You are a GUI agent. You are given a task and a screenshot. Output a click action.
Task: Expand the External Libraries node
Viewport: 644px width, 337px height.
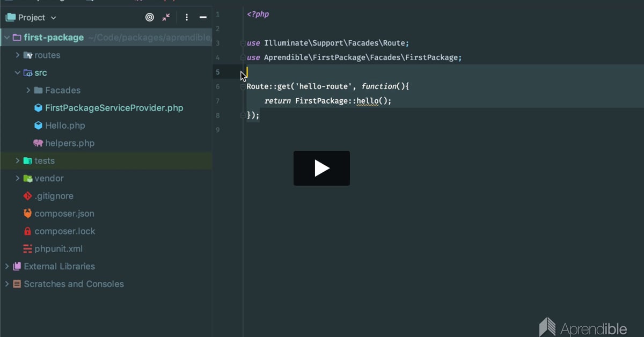click(7, 267)
